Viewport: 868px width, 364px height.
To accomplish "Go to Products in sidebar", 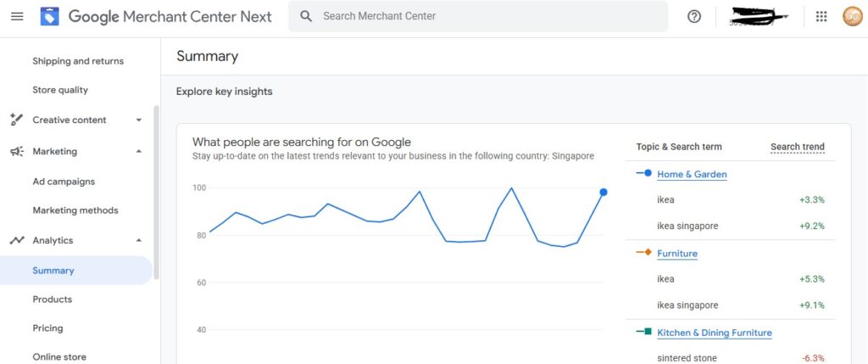I will 53,300.
